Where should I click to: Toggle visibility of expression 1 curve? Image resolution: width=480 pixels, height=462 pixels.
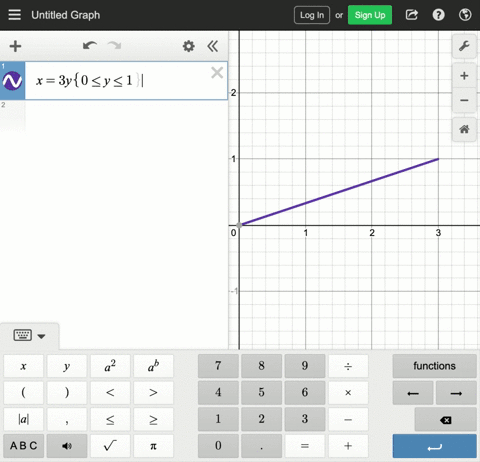pos(12,81)
